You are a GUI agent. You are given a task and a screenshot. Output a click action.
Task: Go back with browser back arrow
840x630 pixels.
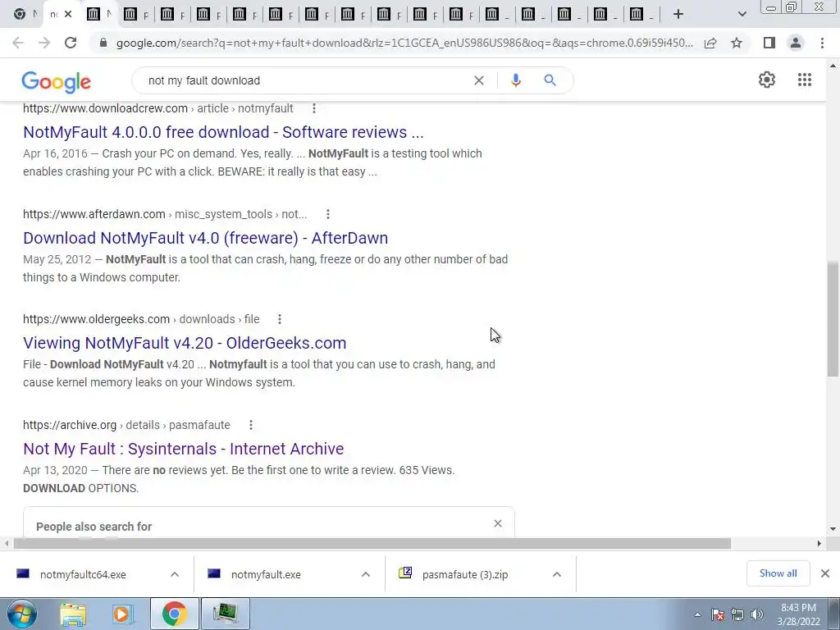click(x=18, y=43)
